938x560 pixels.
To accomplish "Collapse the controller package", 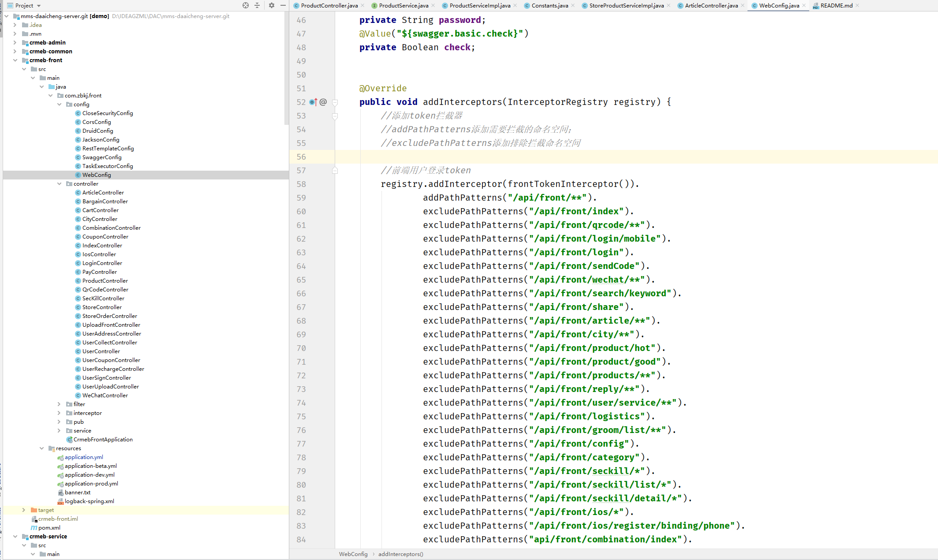I will point(59,184).
